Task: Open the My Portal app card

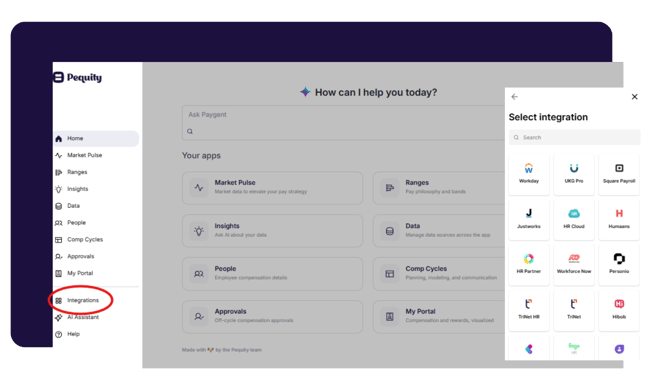Action: pos(439,317)
